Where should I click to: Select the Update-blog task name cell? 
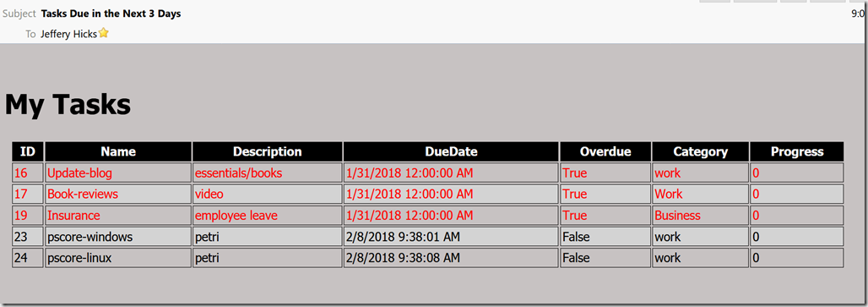118,173
